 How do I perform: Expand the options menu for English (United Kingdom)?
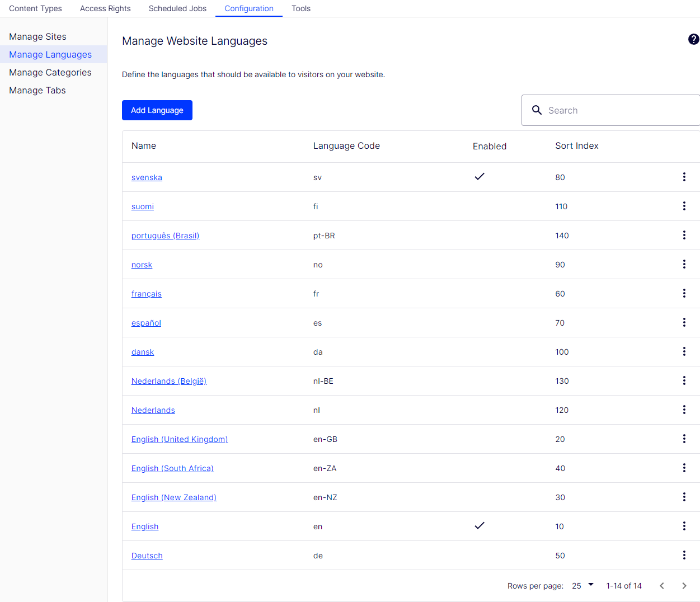684,439
